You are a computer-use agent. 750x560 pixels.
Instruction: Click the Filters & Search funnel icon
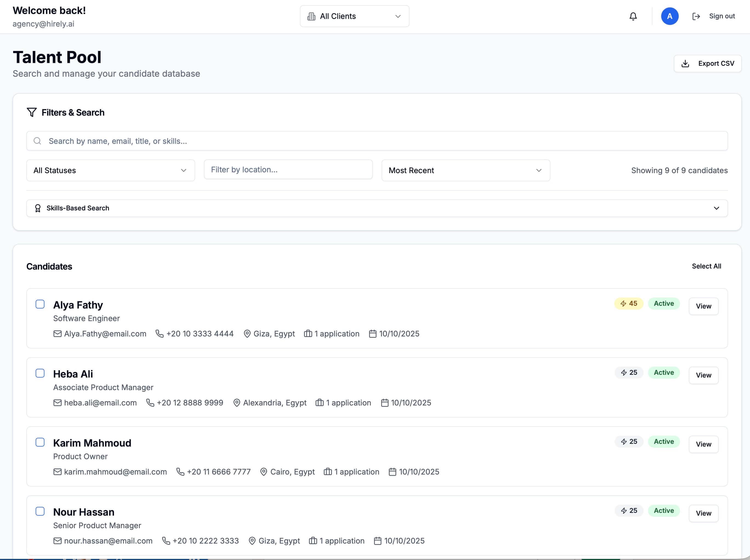coord(32,112)
